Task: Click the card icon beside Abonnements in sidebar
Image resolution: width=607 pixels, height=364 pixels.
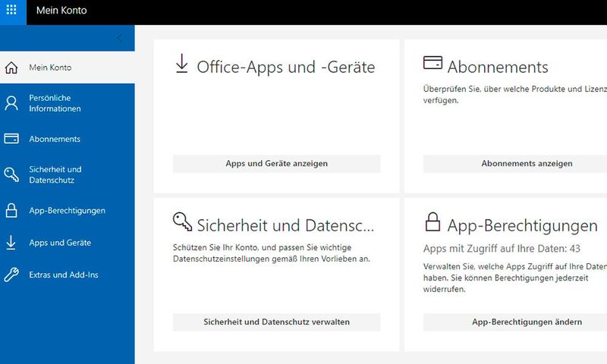Action: coord(11,139)
